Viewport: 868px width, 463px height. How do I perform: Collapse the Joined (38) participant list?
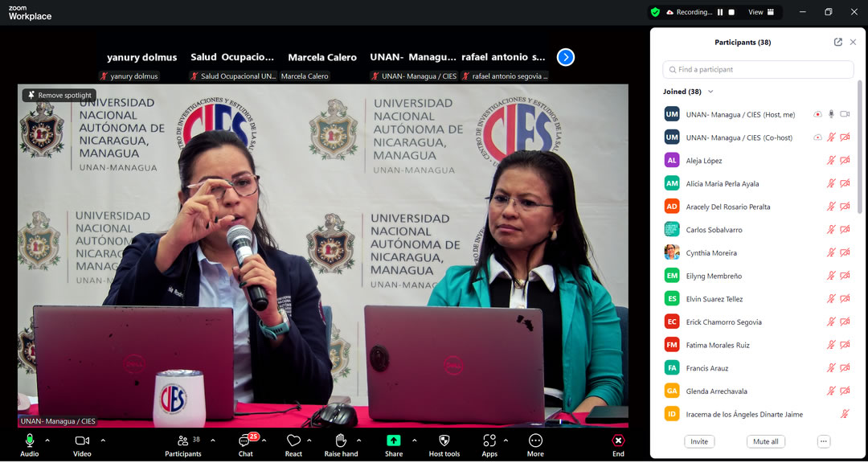[710, 92]
